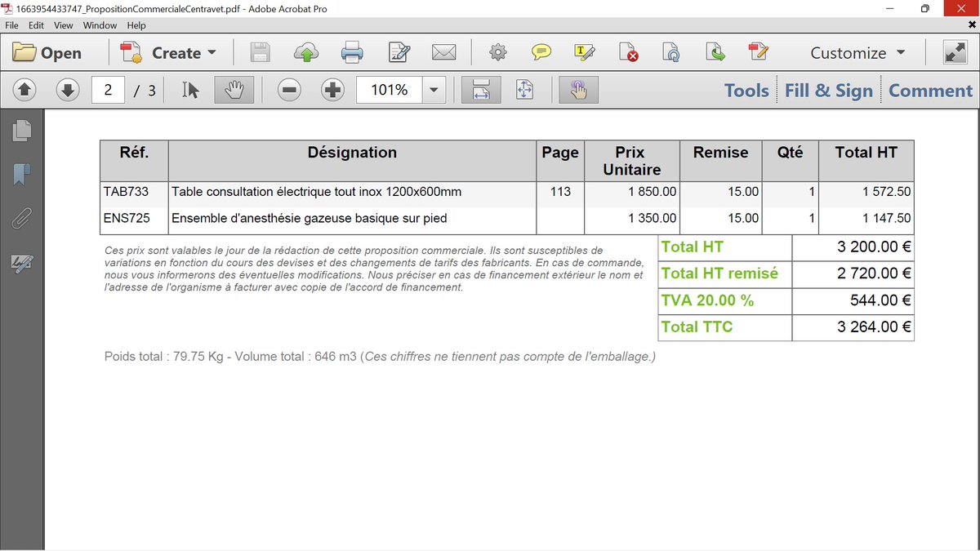Toggle Fit Width scrolling mode

coord(481,90)
